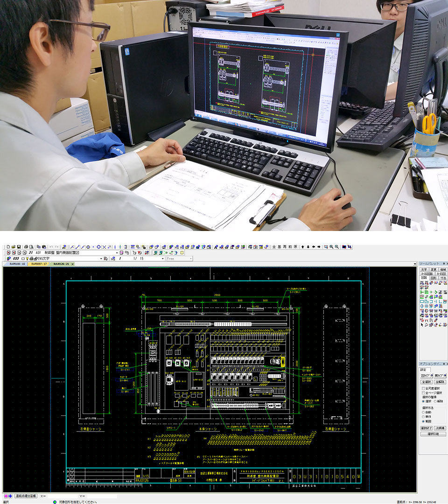Pan view left with the left arrow
The image size is (448, 504).
click(313, 247)
